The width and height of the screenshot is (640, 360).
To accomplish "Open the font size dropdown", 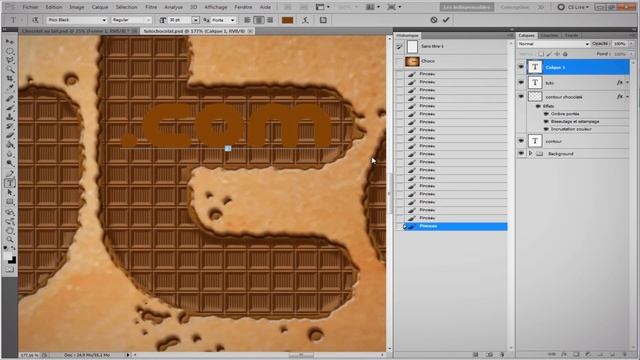I will coord(196,20).
